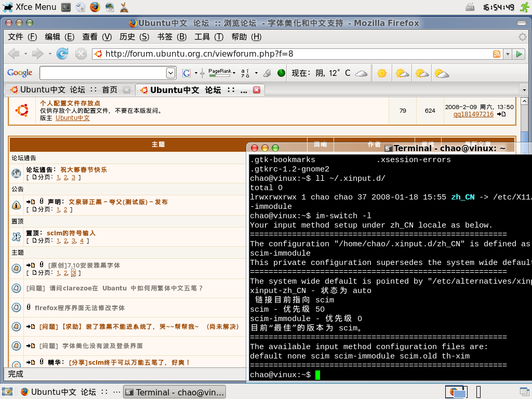Click the stop loading button
This screenshot has width=532, height=399.
click(81, 54)
